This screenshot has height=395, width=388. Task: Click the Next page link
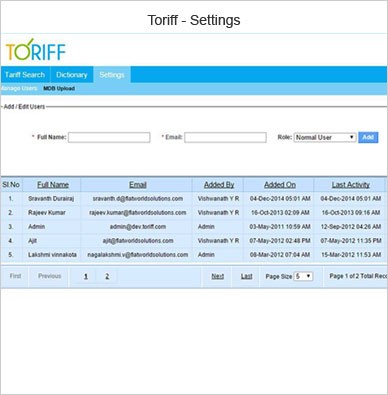click(218, 276)
